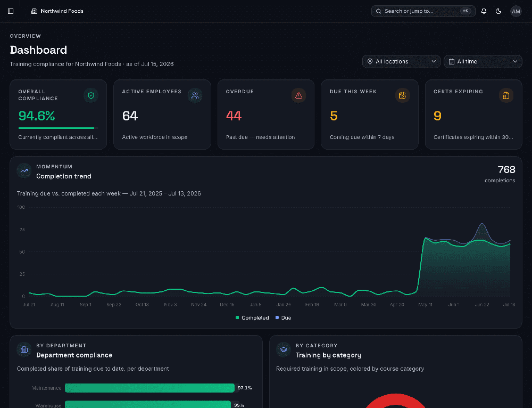Click the Northwind Foods workspace name

tap(62, 11)
